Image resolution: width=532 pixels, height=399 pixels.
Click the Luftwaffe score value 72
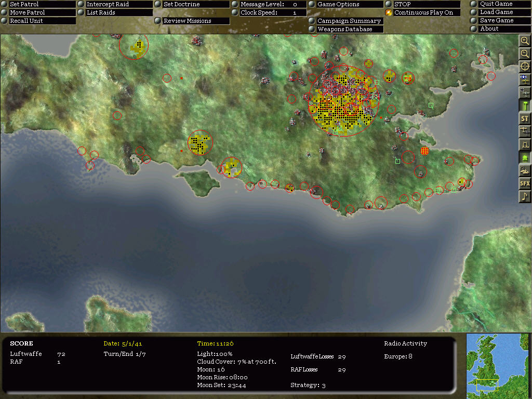pyautogui.click(x=61, y=354)
